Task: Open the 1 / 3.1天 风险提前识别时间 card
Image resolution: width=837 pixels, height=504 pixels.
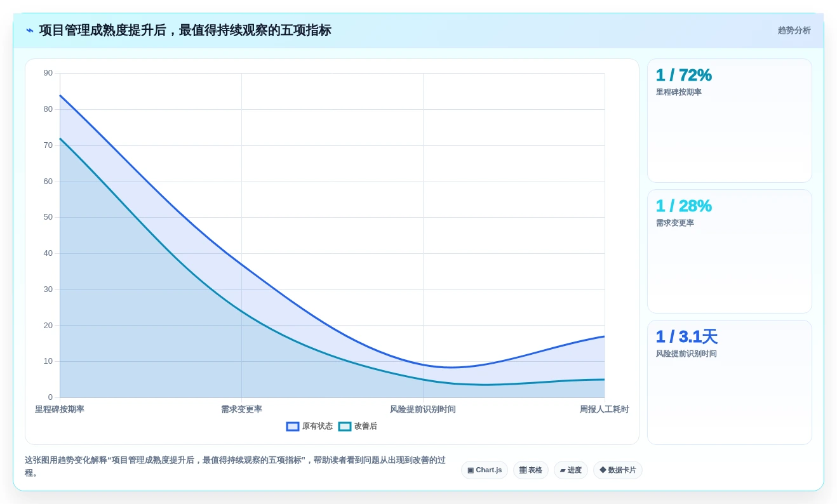Action: pos(730,382)
